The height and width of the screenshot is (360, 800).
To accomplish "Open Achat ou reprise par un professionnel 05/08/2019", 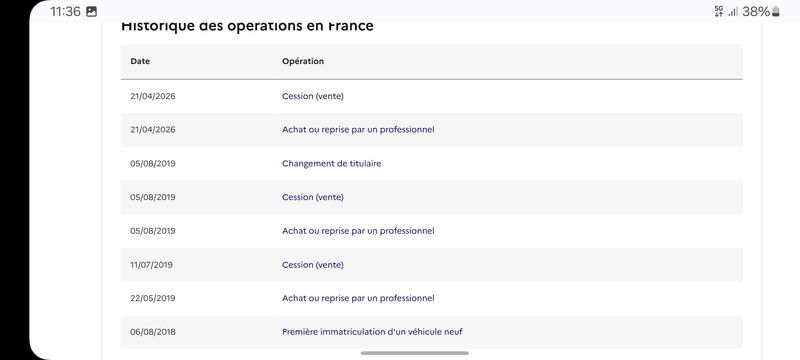I will point(358,231).
